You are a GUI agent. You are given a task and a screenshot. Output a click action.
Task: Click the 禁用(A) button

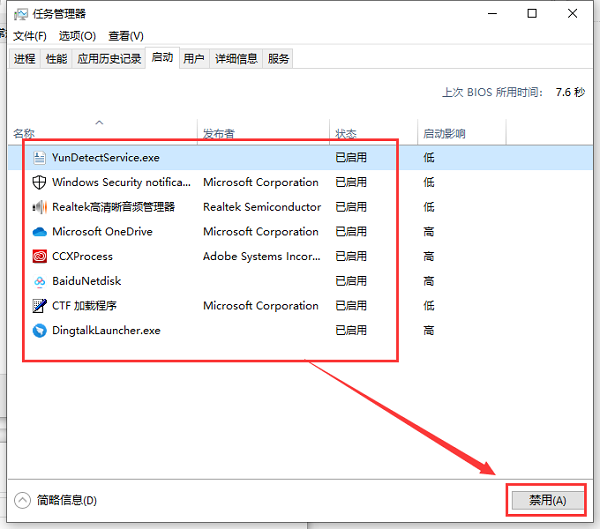tap(547, 500)
